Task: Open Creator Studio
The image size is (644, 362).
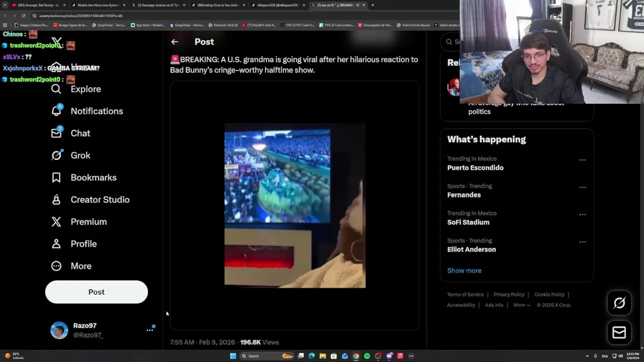Action: [90, 200]
